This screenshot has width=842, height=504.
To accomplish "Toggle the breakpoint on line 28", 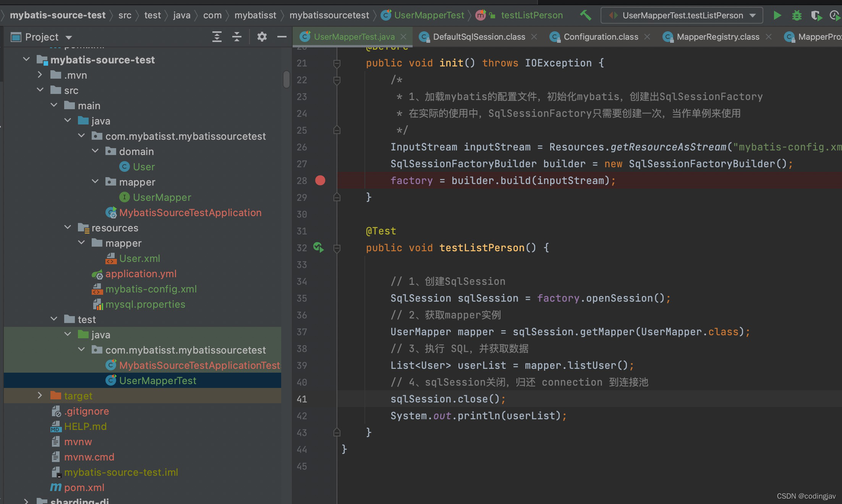I will pos(320,180).
